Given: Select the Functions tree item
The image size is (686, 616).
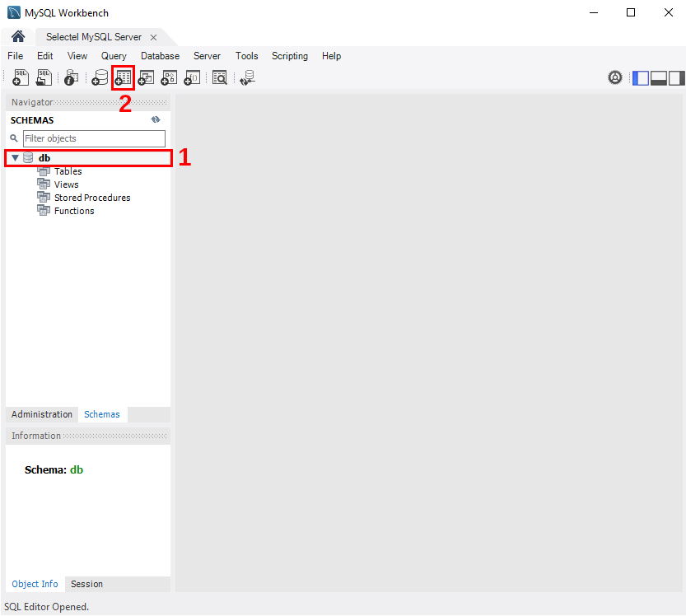Looking at the screenshot, I should [x=74, y=211].
